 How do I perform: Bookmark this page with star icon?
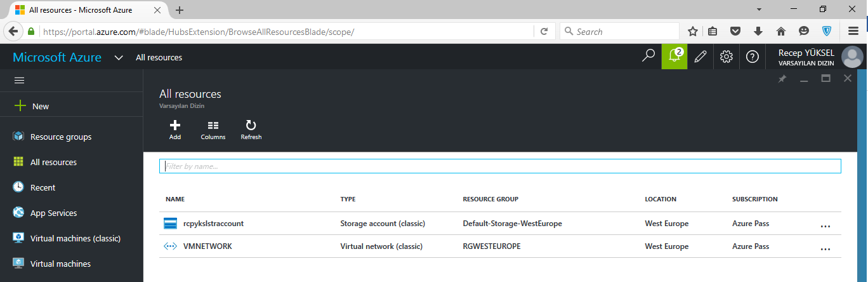pos(692,31)
